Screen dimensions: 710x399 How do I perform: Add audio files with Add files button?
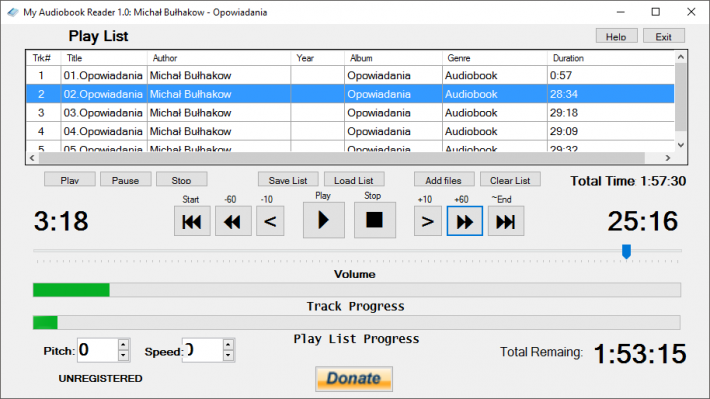click(444, 180)
